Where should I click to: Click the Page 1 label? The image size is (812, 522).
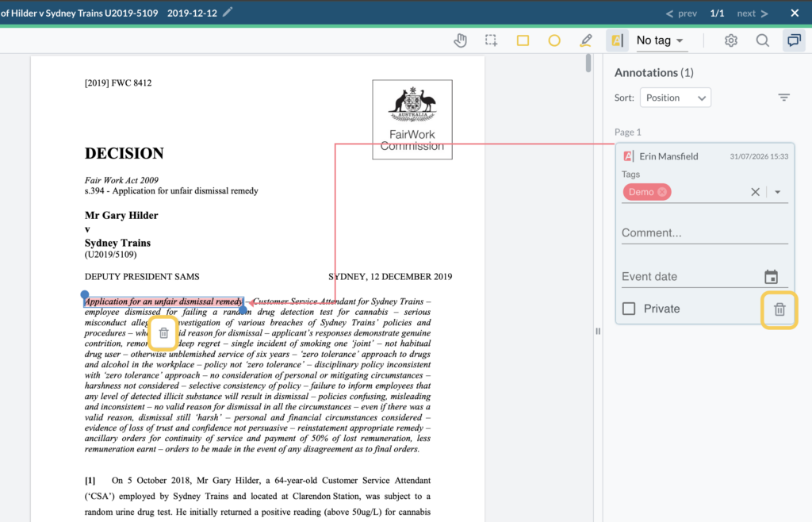[x=628, y=132]
